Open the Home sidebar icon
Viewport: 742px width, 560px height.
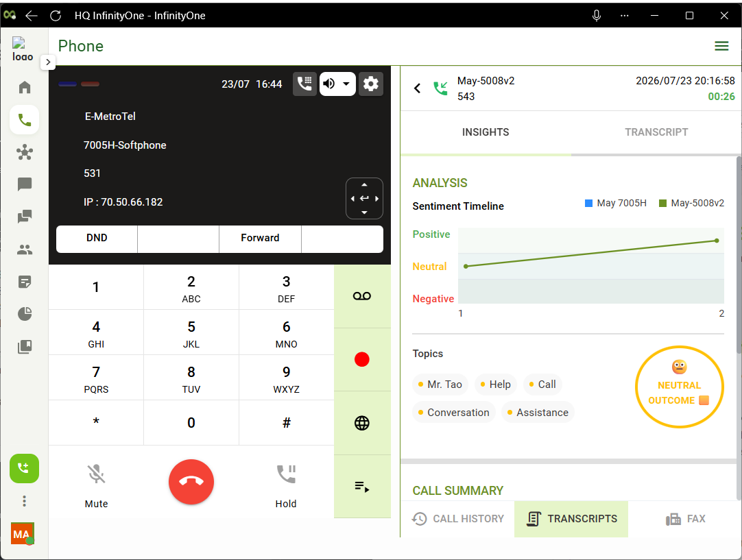[25, 88]
